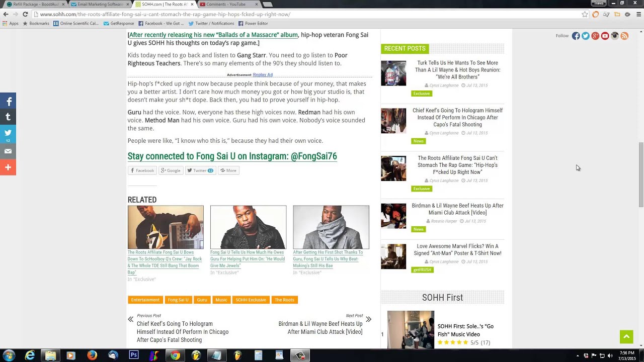The height and width of the screenshot is (362, 644).
Task: Open the Twitter follow icon in header
Action: tap(586, 36)
